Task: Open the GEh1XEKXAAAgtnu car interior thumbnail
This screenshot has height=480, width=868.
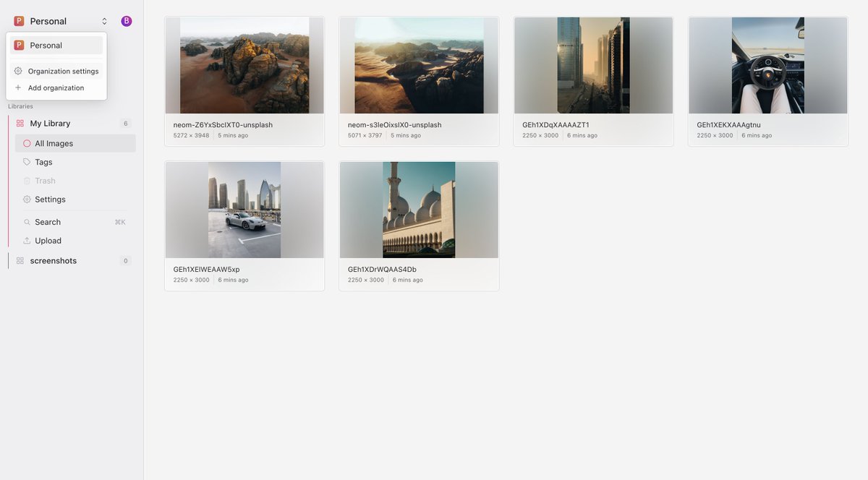Action: pyautogui.click(x=768, y=65)
